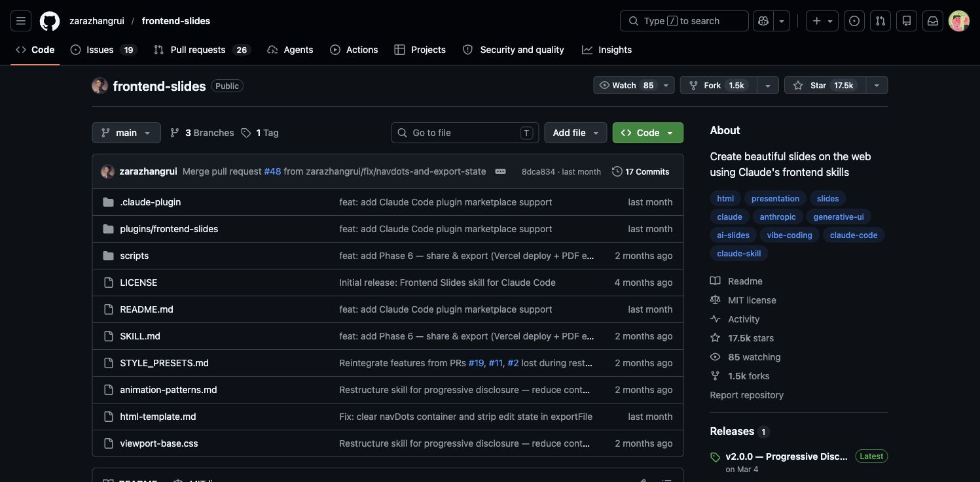Open the user profile avatar menu
980x482 pixels.
[x=959, y=21]
